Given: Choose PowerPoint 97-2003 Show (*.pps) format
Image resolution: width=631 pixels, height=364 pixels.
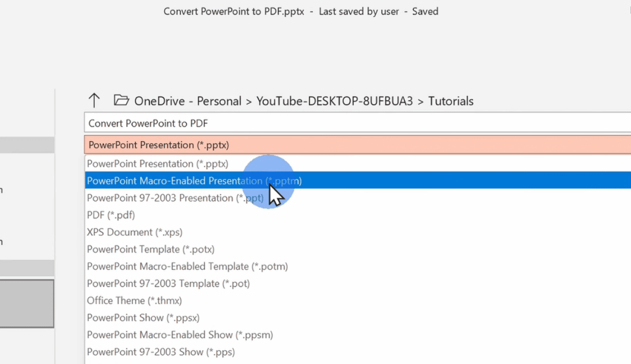Looking at the screenshot, I should pos(161,352).
